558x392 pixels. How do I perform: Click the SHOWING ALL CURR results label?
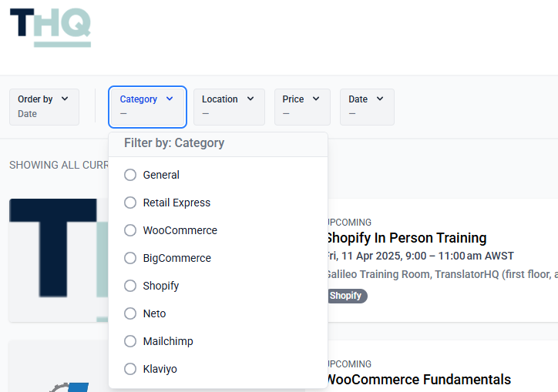coord(59,165)
